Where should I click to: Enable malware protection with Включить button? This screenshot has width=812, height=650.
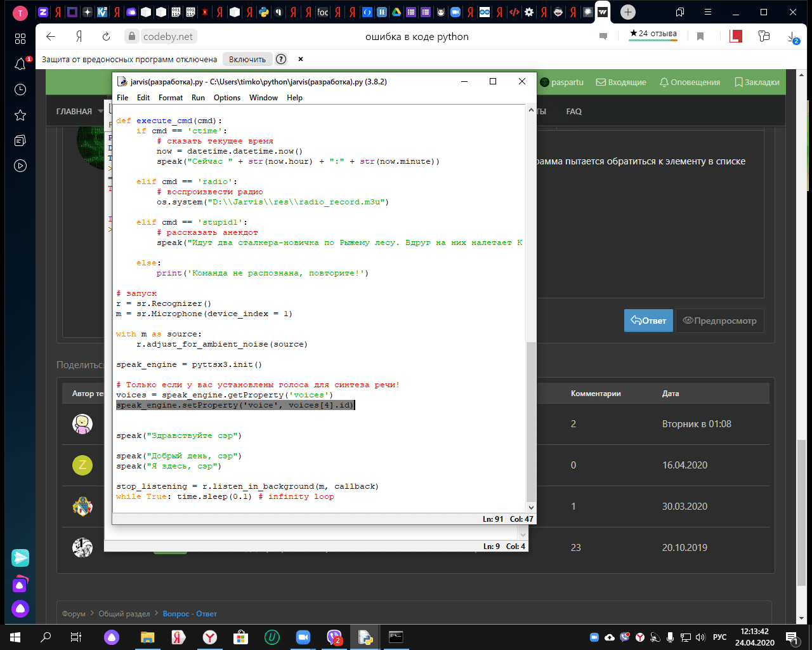[247, 59]
